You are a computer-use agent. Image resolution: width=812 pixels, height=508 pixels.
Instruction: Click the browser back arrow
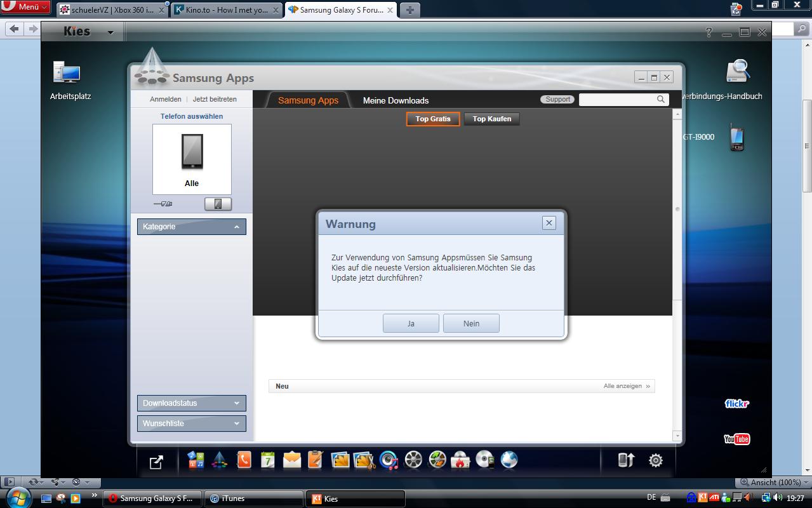coord(14,29)
